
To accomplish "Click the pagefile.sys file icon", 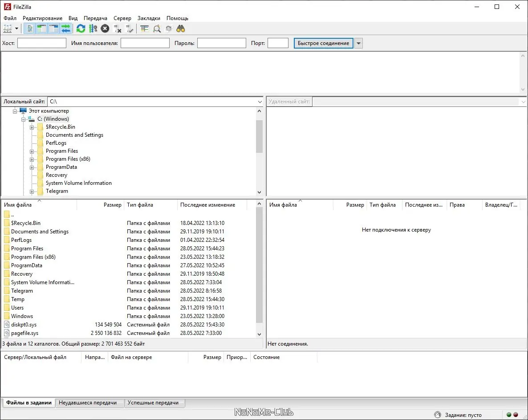I will click(x=7, y=333).
